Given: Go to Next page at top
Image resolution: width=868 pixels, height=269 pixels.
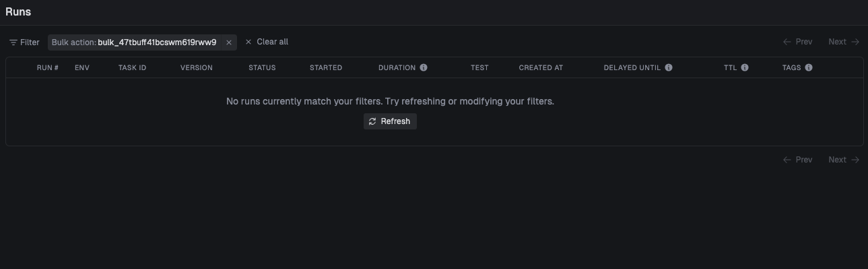Looking at the screenshot, I should coord(844,42).
